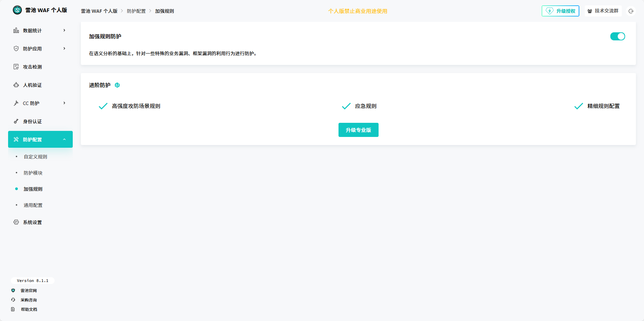This screenshot has height=321, width=644.
Task: Click the badge icon next to 进阶防护
Action: 117,85
